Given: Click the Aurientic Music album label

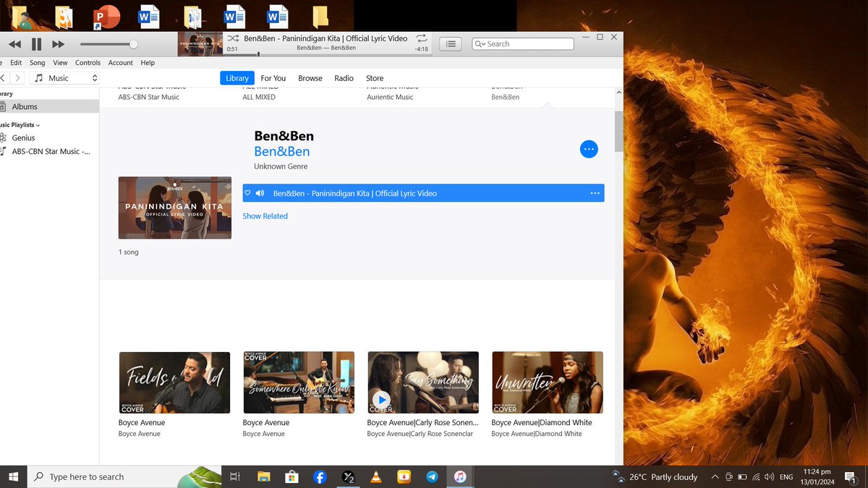Looking at the screenshot, I should 390,97.
